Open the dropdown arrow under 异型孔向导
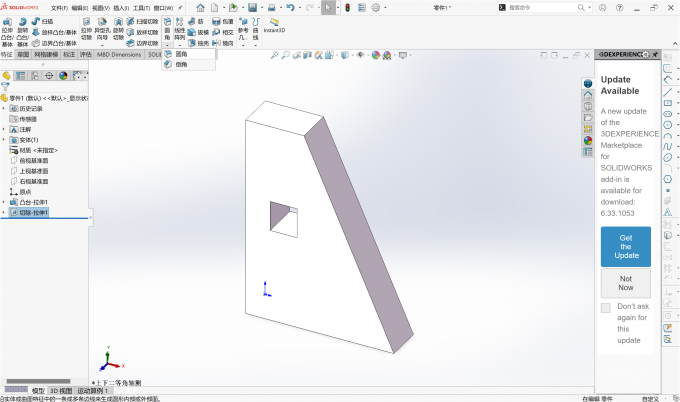The width and height of the screenshot is (680, 402). pyautogui.click(x=102, y=45)
